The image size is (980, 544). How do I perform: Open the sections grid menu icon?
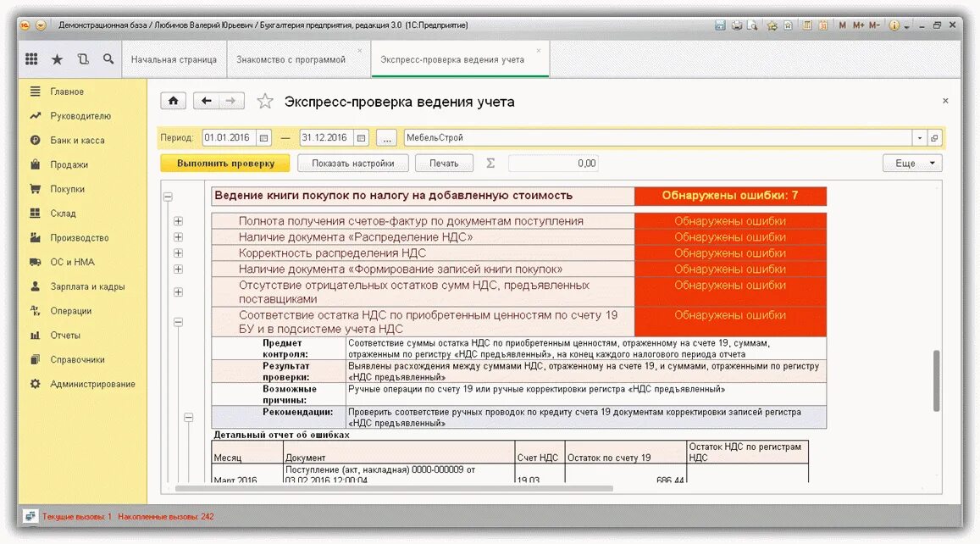click(31, 58)
